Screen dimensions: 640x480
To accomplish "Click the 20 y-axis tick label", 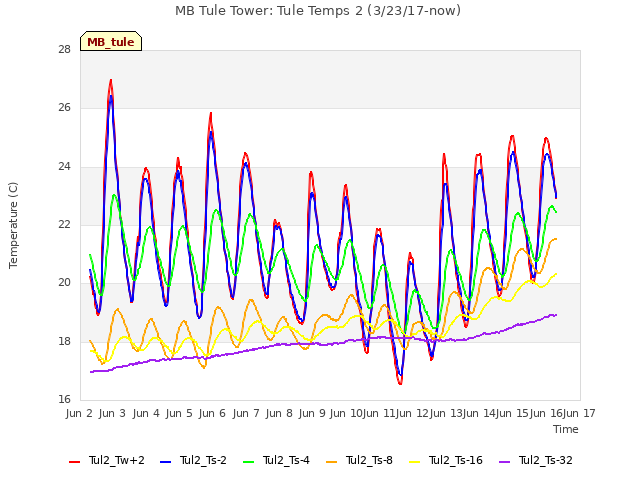I will (x=64, y=282).
